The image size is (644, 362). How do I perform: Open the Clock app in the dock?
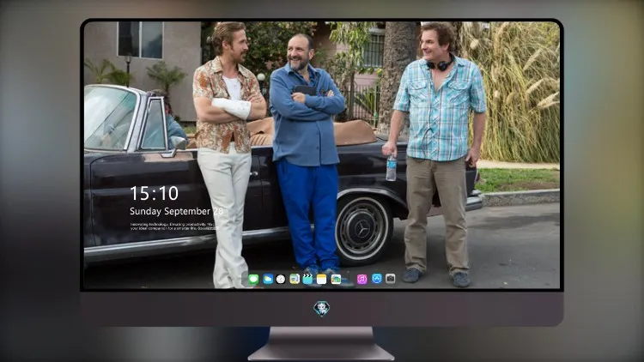pyautogui.click(x=281, y=279)
